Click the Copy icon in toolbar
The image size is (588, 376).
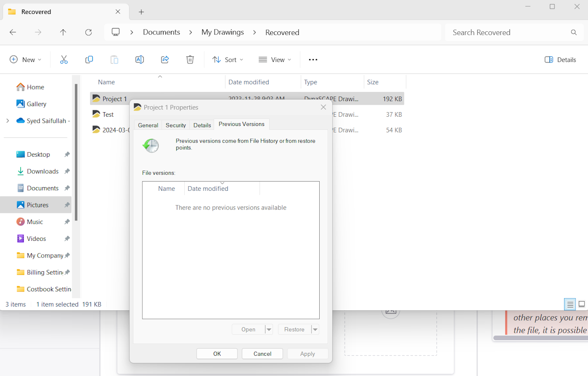89,60
